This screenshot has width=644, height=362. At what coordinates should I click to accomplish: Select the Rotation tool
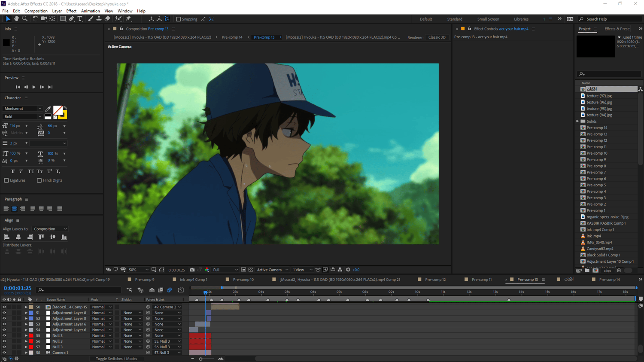[35, 19]
